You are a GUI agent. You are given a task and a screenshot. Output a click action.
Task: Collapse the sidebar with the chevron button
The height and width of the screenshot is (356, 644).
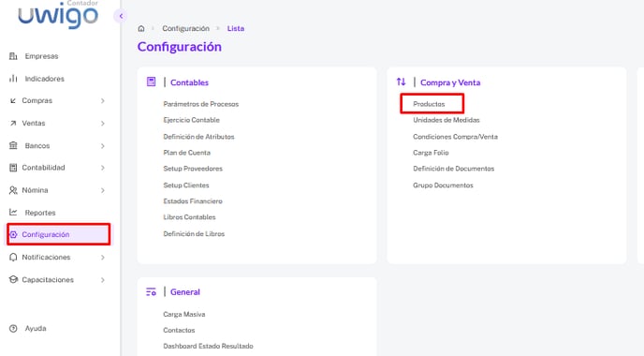point(121,16)
